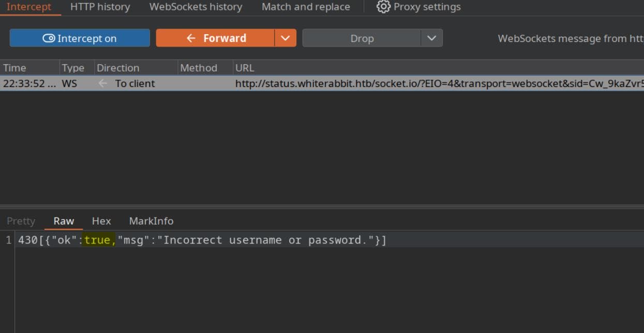Sort by the Method column header
The width and height of the screenshot is (644, 333).
pyautogui.click(x=199, y=68)
